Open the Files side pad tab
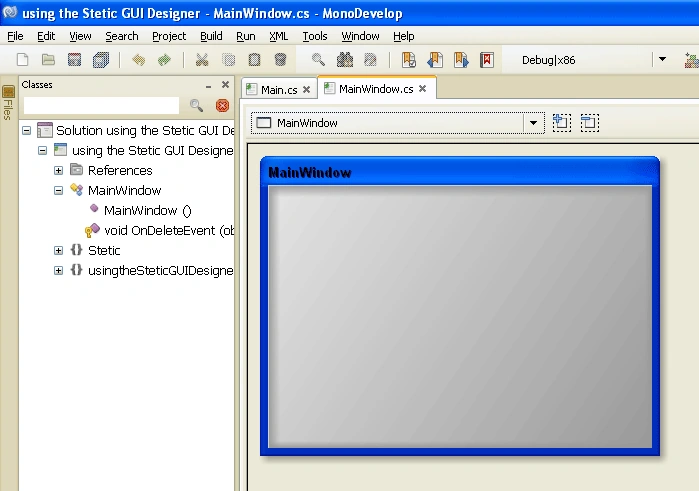The height and width of the screenshot is (491, 699). 8,103
